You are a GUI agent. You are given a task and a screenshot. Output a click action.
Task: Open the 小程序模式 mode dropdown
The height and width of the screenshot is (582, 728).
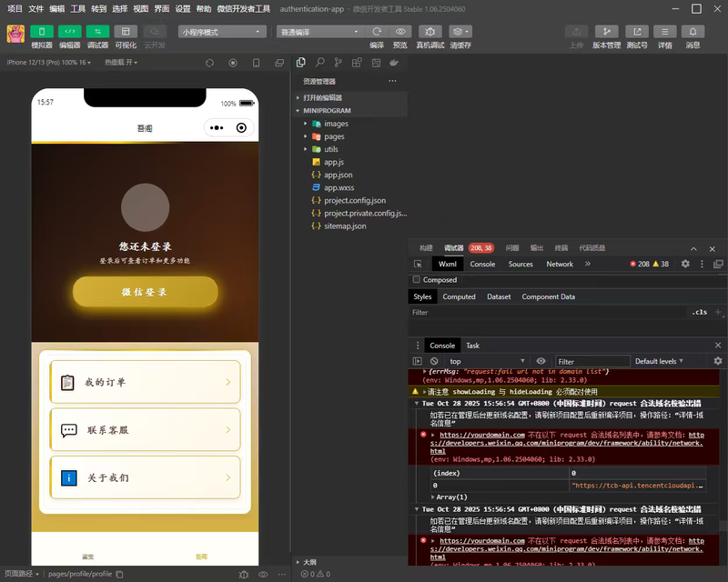pyautogui.click(x=222, y=32)
